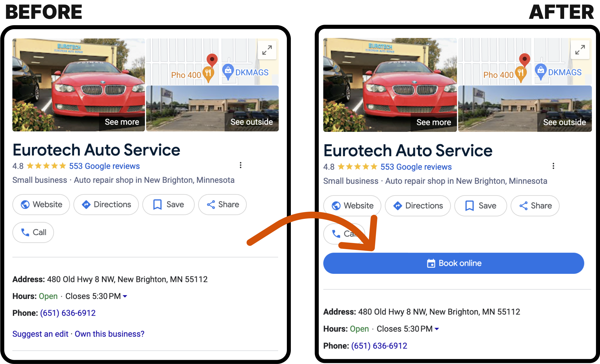The image size is (600, 364).
Task: Click Save button in BEFORE panel
Action: tap(168, 205)
